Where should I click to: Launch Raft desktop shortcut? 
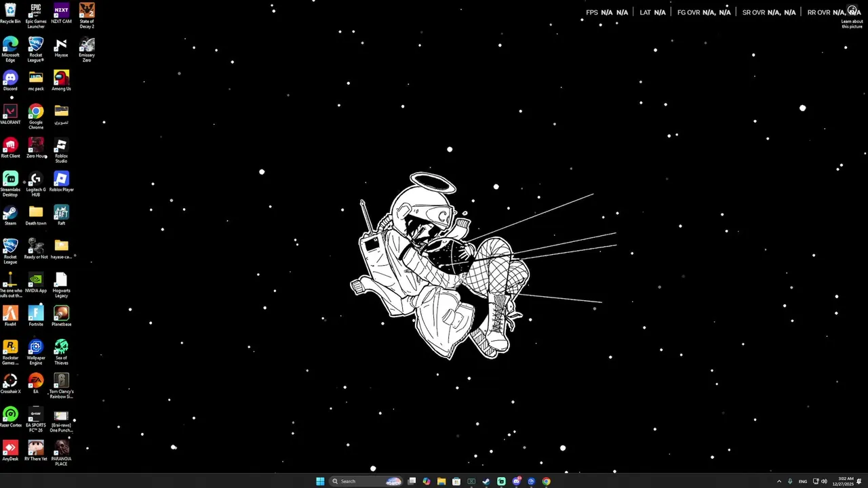pyautogui.click(x=61, y=215)
